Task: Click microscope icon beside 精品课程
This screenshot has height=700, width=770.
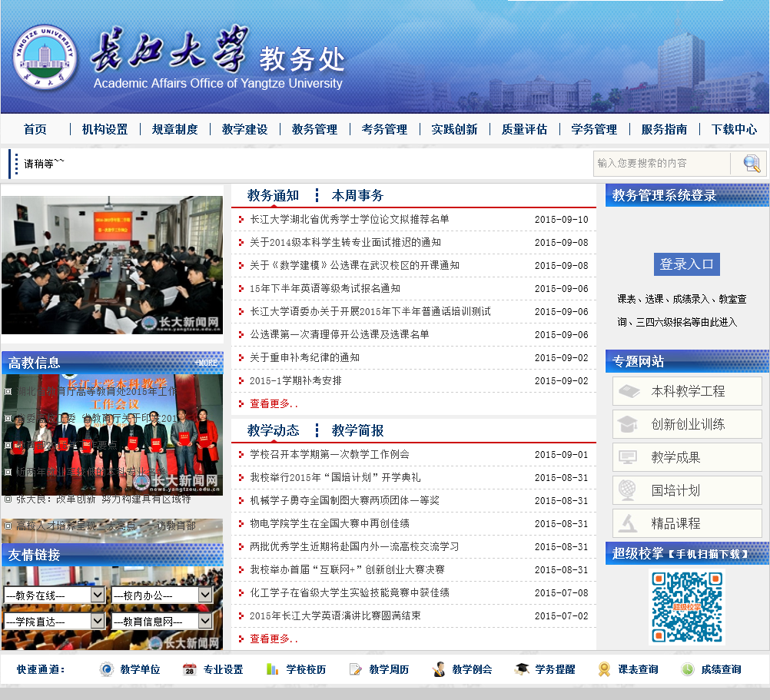Action: pos(628,523)
